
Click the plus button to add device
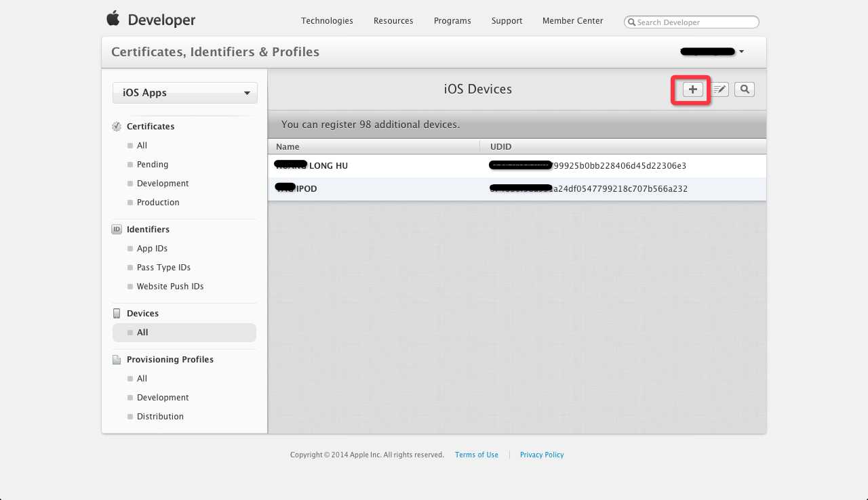pyautogui.click(x=692, y=89)
